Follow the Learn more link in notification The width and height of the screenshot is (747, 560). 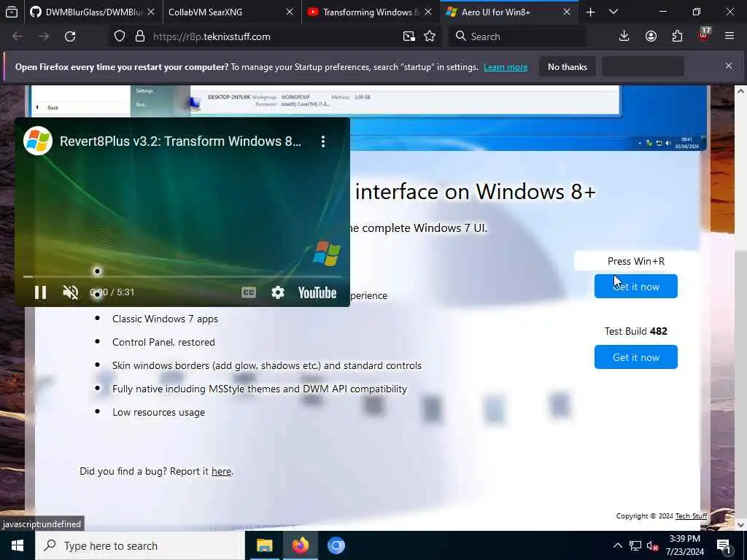[506, 67]
